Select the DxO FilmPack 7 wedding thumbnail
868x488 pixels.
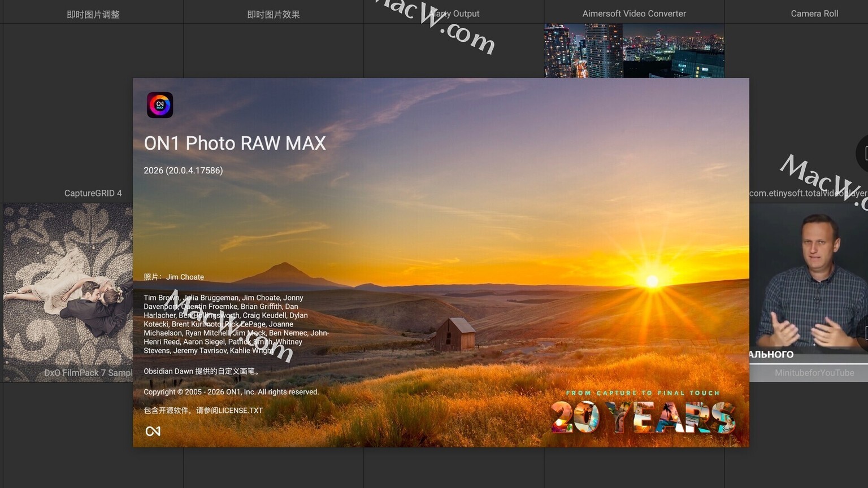(x=68, y=293)
